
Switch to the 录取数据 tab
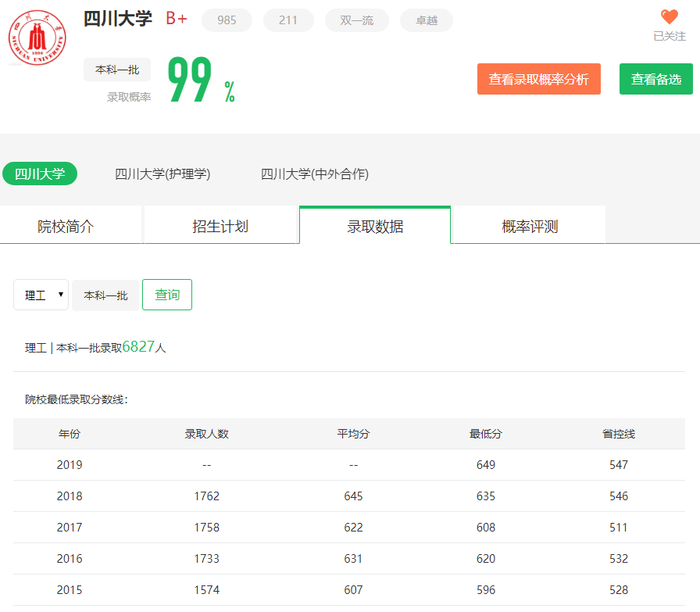pyautogui.click(x=375, y=225)
